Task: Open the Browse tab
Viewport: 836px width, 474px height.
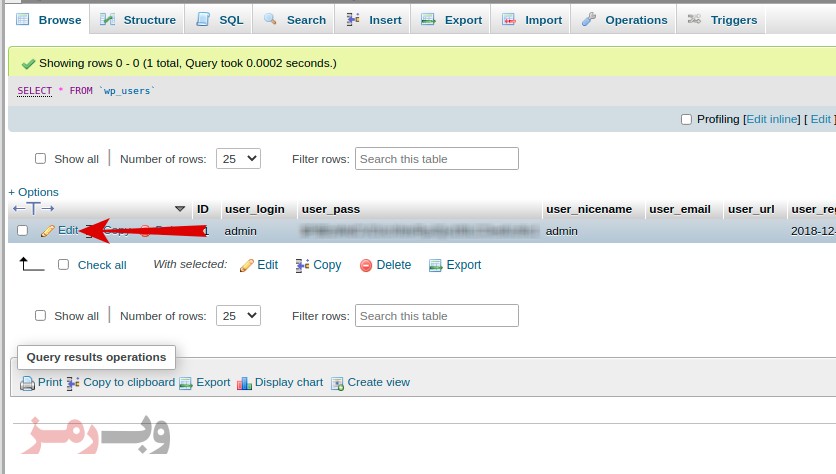Action: [49, 20]
